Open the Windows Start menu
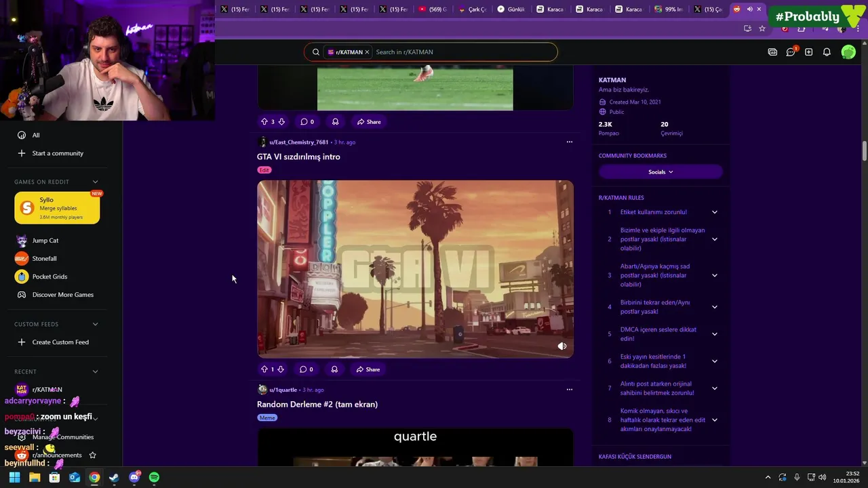The width and height of the screenshot is (868, 488). pyautogui.click(x=14, y=477)
